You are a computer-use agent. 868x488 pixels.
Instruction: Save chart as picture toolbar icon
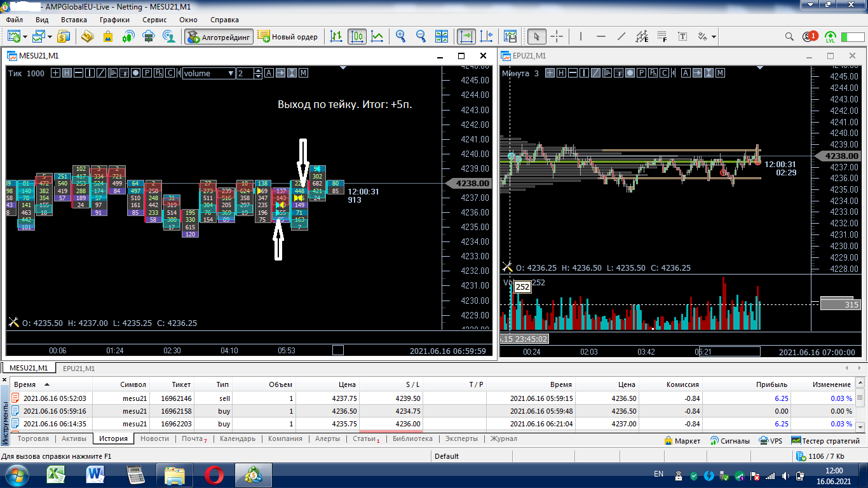point(510,36)
